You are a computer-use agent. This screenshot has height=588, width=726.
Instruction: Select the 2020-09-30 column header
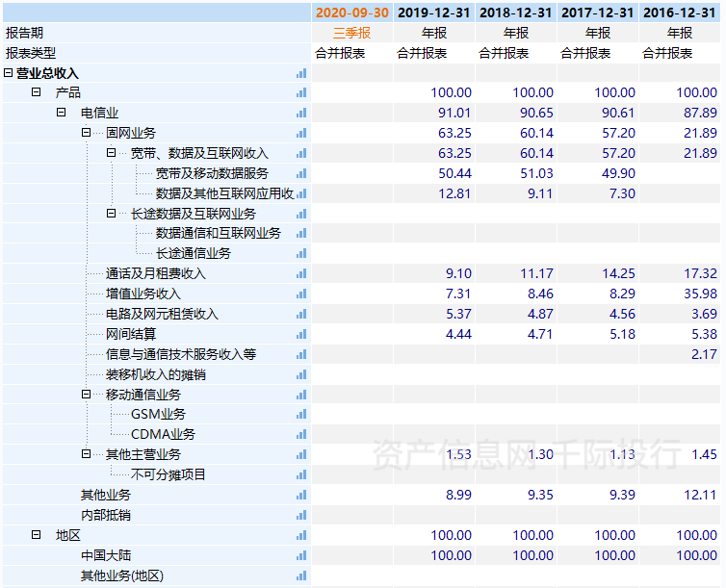click(x=352, y=13)
